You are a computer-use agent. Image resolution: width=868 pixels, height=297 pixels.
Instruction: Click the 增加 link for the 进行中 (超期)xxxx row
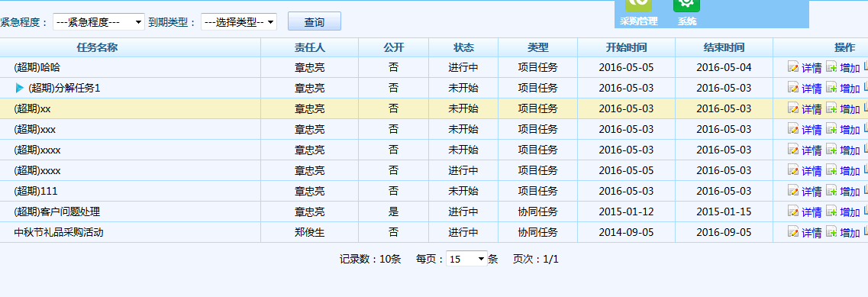pyautogui.click(x=850, y=171)
